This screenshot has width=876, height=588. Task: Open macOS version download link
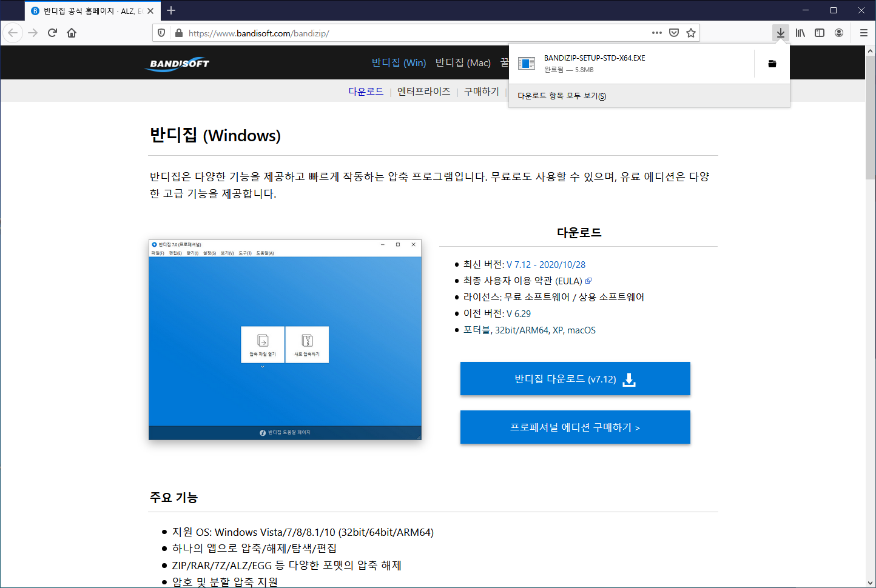pos(581,330)
